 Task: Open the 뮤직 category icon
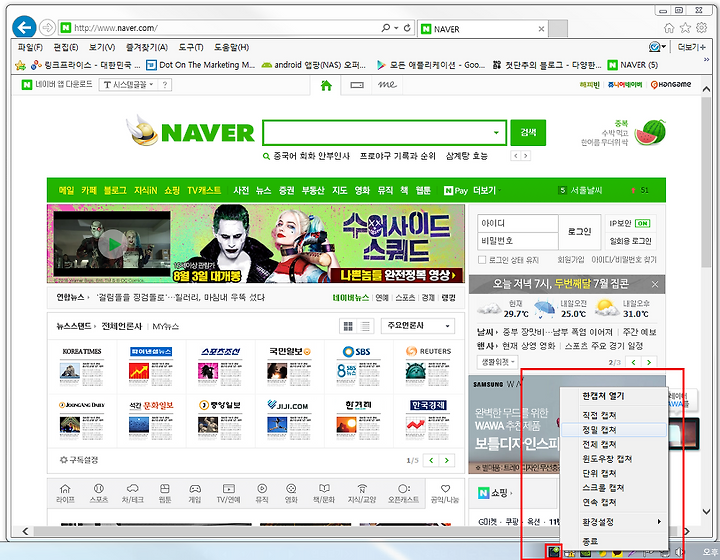(x=262, y=493)
